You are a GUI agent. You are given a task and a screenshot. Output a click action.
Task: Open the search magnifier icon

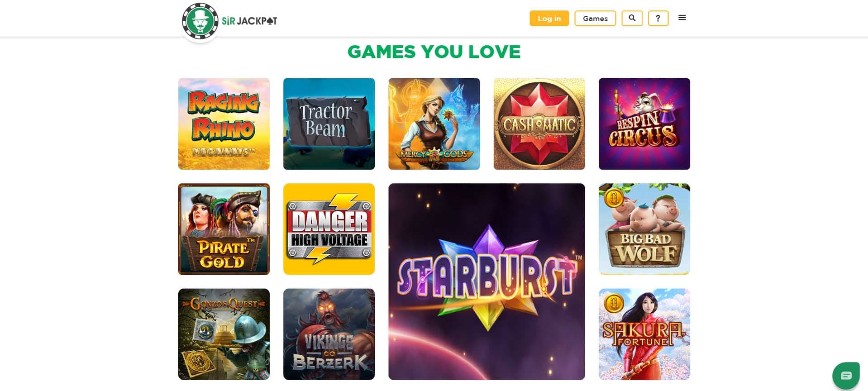[x=632, y=18]
